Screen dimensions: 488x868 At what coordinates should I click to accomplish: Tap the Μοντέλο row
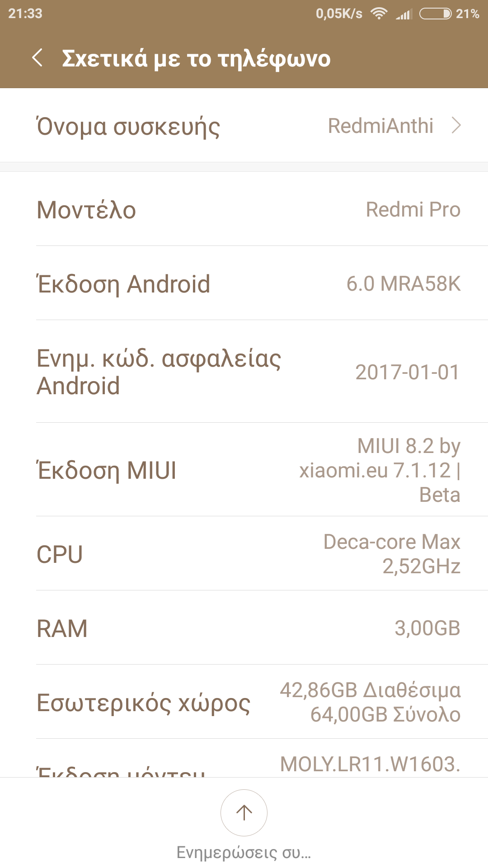pyautogui.click(x=244, y=209)
